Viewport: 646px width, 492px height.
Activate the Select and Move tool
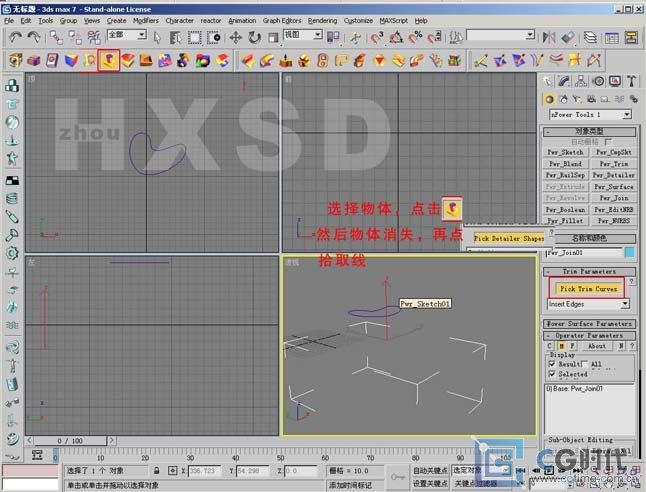pos(236,38)
